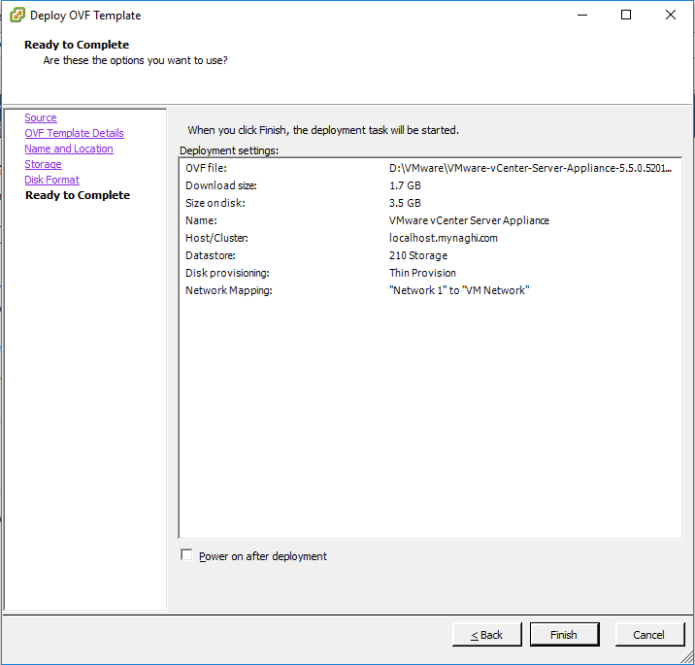Open the Disk Format step link
This screenshot has width=695, height=665.
(x=52, y=180)
